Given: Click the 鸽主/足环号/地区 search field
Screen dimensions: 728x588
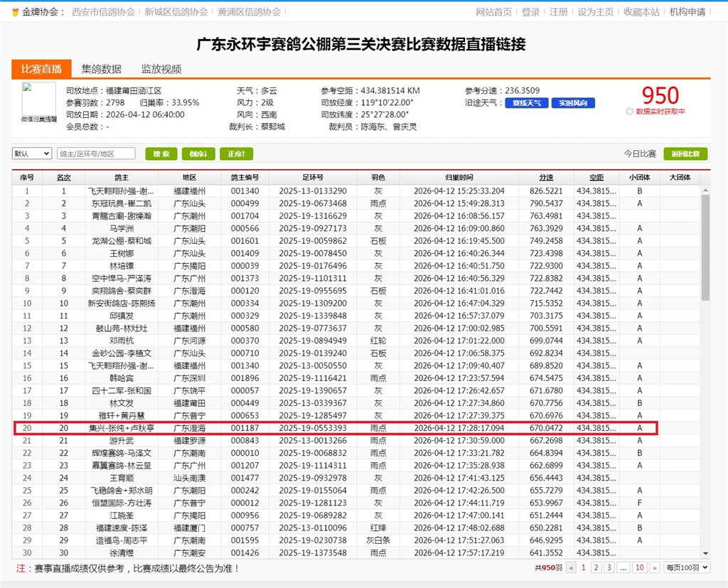Looking at the screenshot, I should coord(96,154).
